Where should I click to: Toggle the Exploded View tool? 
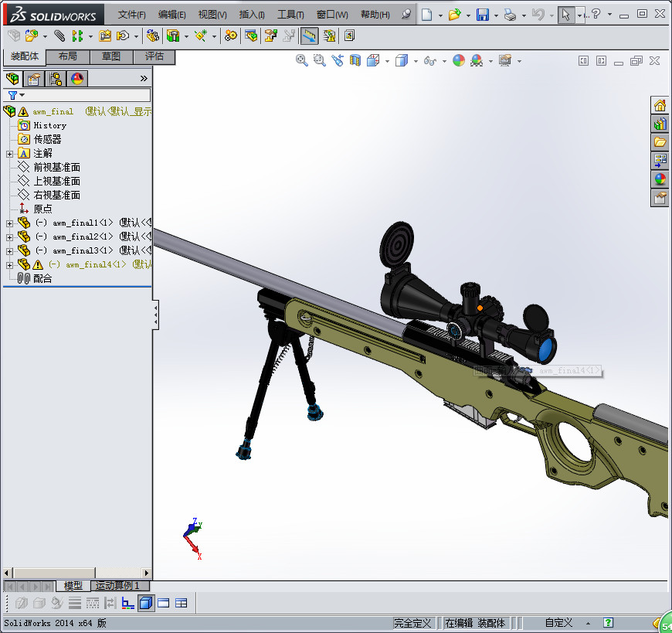pos(270,35)
